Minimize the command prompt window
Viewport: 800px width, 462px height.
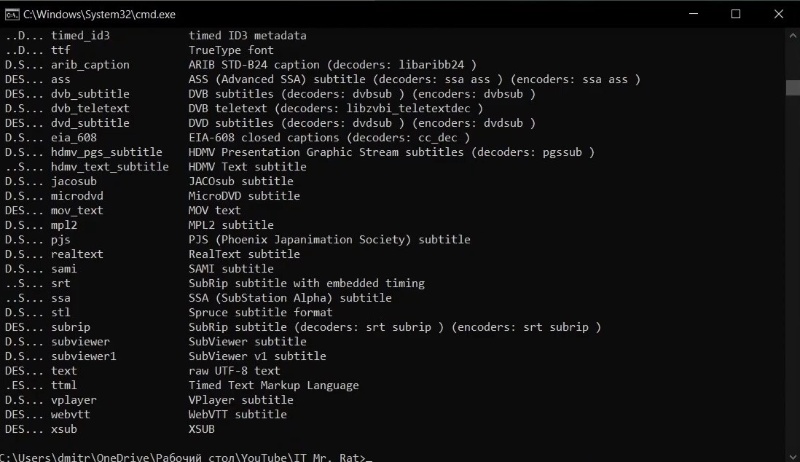(690, 13)
